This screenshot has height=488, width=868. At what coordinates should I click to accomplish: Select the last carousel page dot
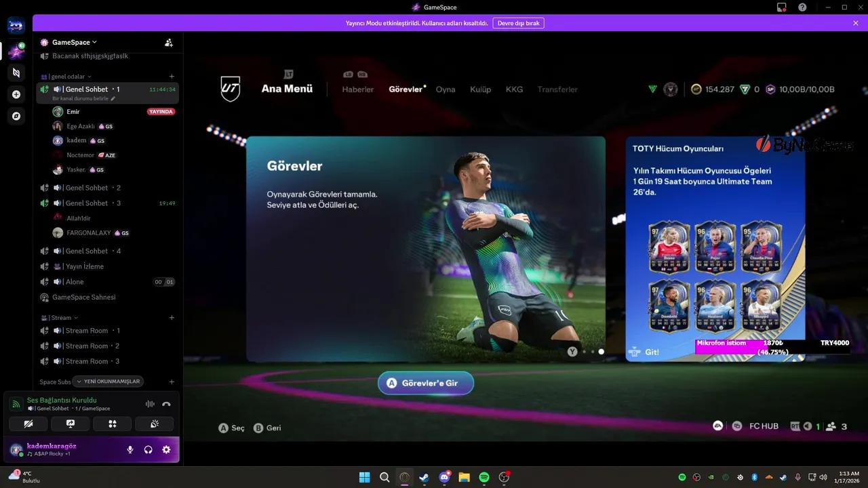(601, 352)
